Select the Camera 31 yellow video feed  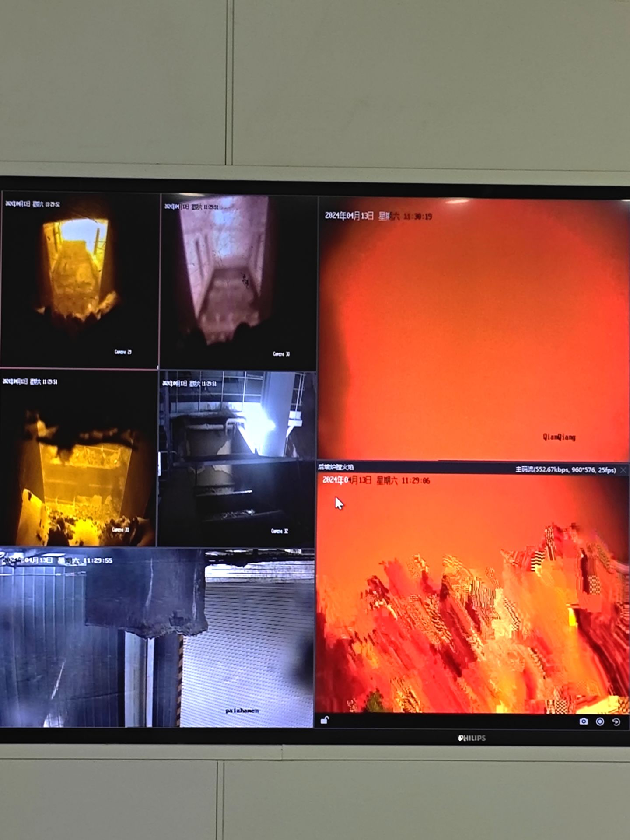point(78,459)
